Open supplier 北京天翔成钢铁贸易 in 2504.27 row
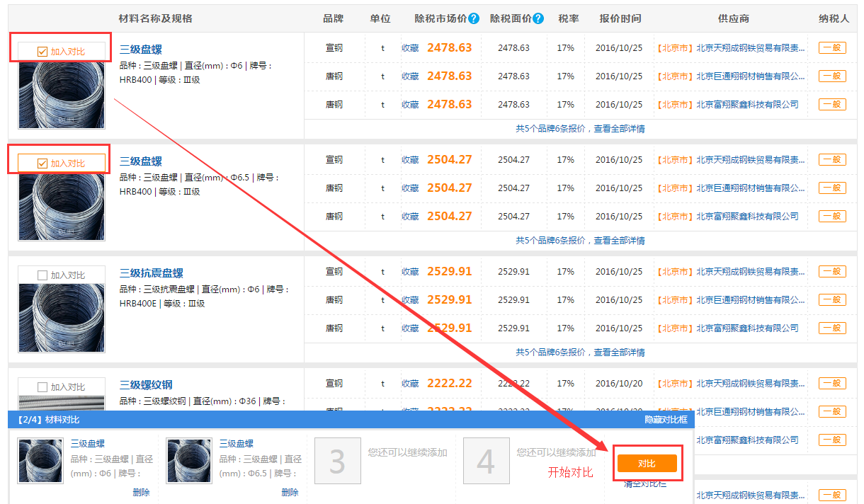The height and width of the screenshot is (504, 864). (751, 160)
